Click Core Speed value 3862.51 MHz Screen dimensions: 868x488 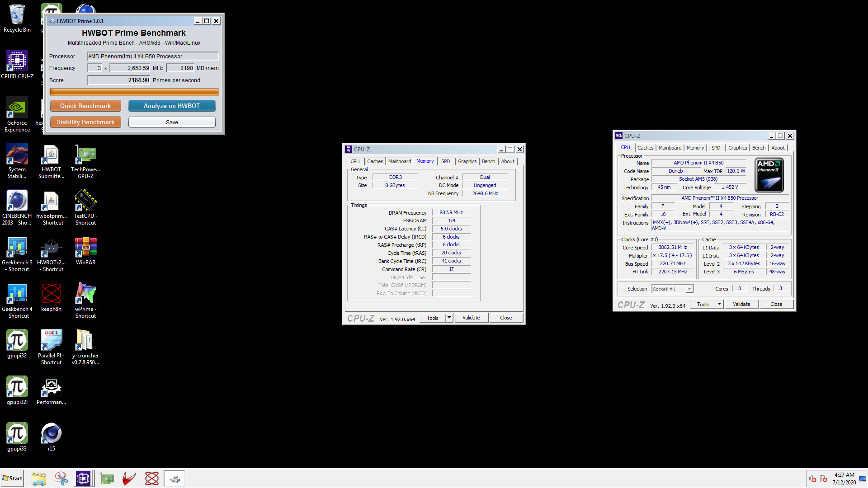pos(673,247)
